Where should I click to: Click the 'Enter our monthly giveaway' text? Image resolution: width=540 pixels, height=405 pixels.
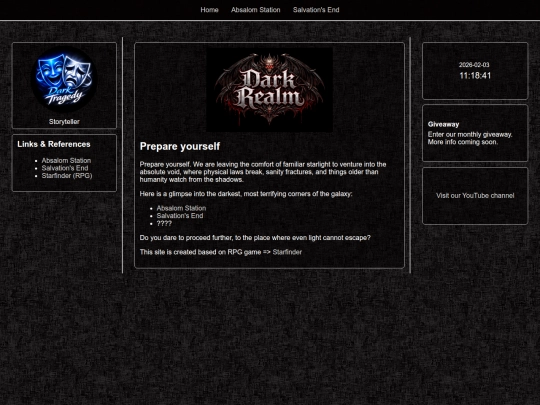point(470,135)
